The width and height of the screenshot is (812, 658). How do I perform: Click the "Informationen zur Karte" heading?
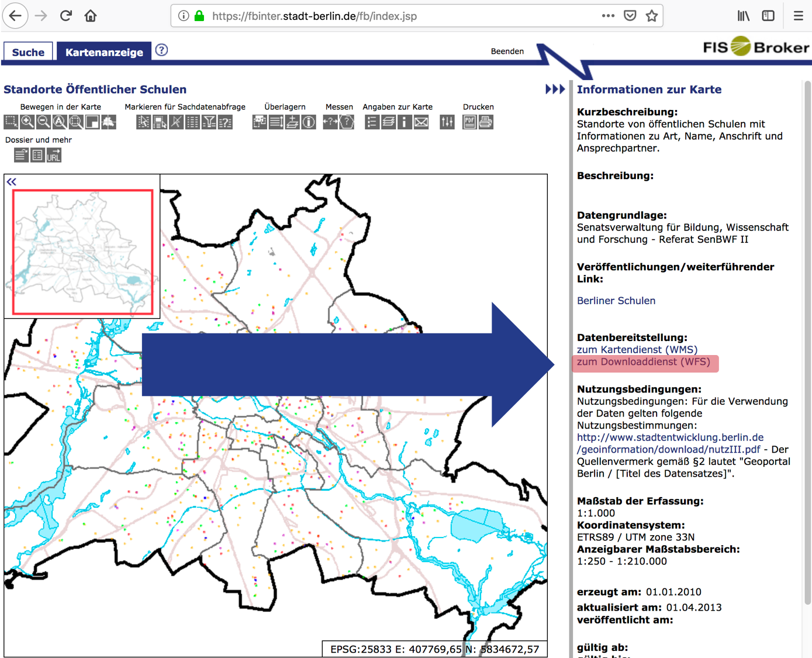(649, 89)
